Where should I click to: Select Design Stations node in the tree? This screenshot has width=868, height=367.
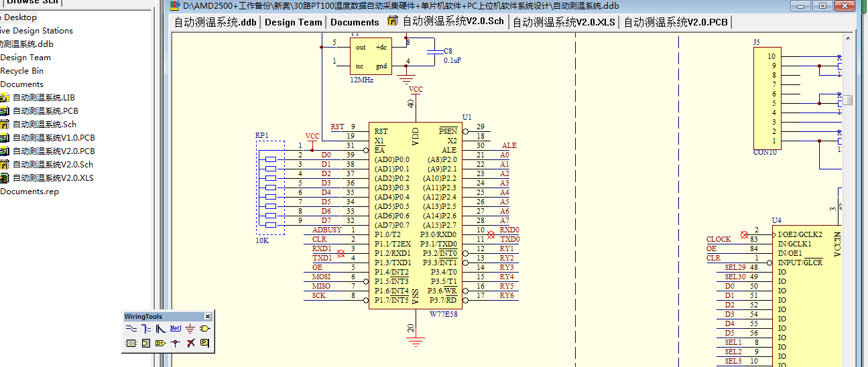point(36,31)
